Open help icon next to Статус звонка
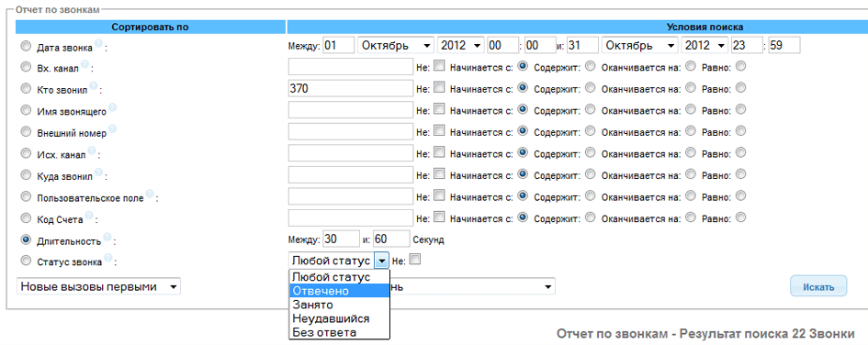This screenshot has width=868, height=345. coord(108,258)
